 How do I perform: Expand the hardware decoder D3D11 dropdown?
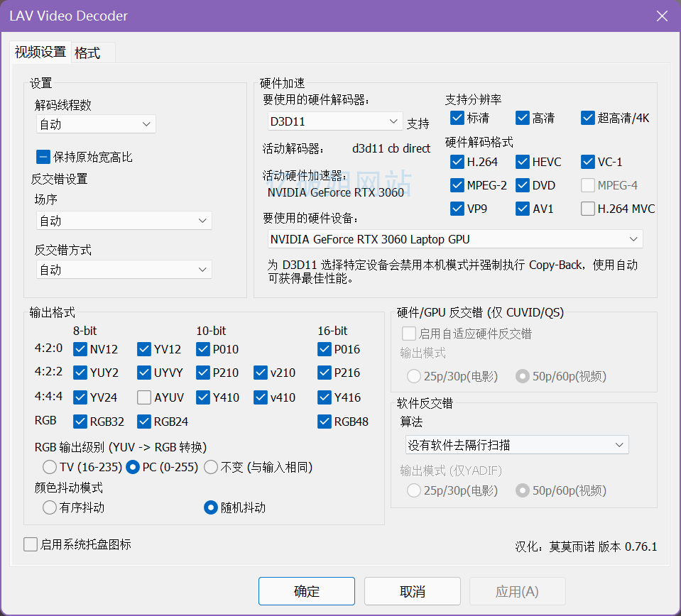335,121
